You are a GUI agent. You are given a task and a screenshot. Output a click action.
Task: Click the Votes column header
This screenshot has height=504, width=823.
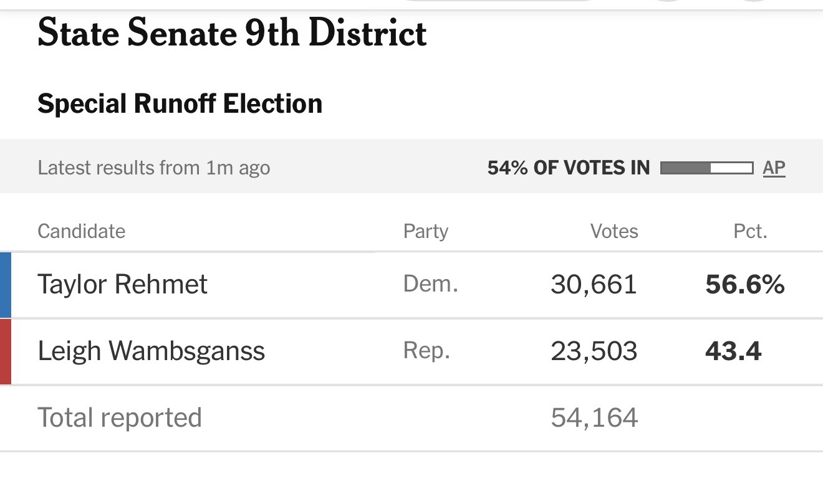[614, 231]
